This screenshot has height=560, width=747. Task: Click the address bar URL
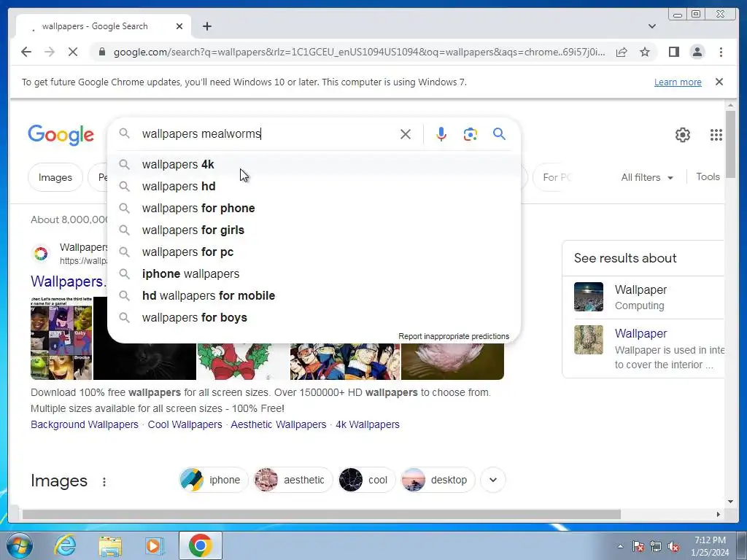pyautogui.click(x=359, y=52)
